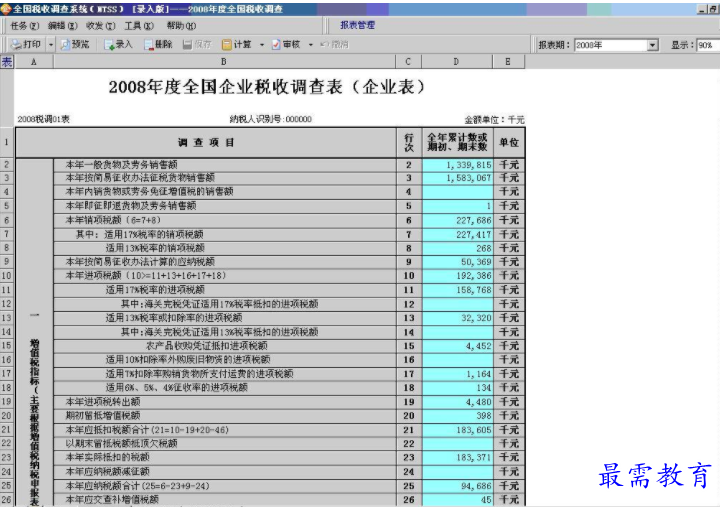
Task: Click the 本年一般货物及劳务销售额 item
Action: [121, 165]
